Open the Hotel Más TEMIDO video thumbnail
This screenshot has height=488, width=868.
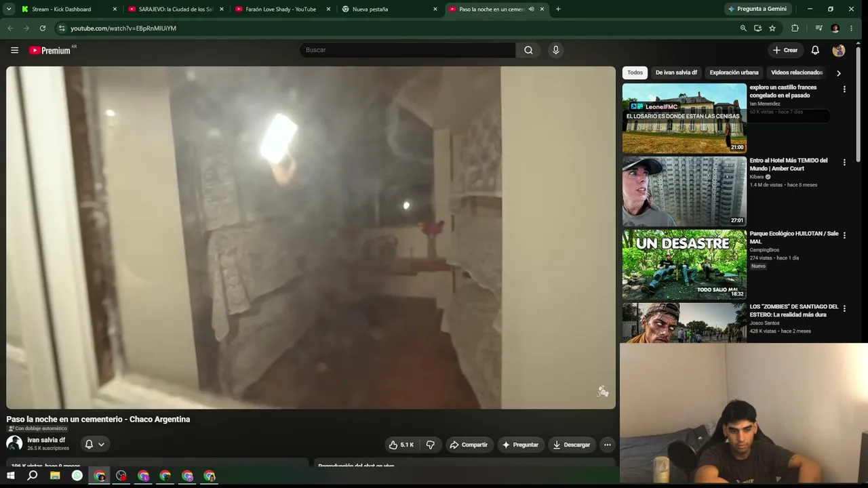coord(684,191)
